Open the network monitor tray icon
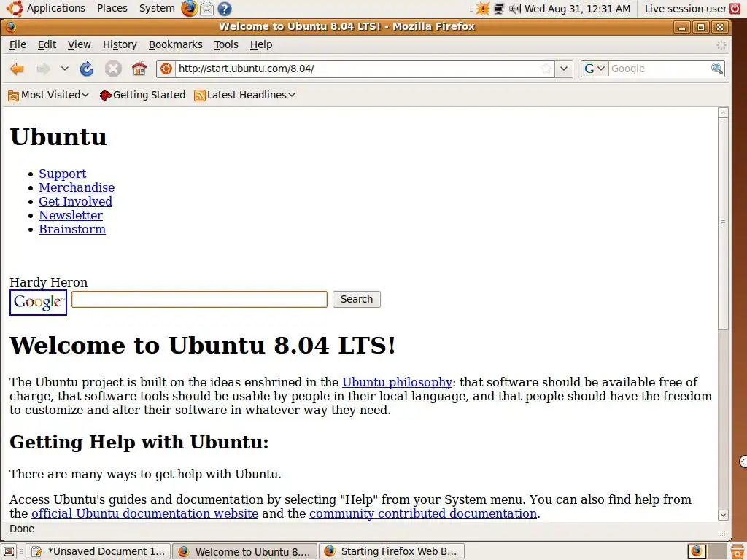The image size is (747, 560). coord(499,9)
